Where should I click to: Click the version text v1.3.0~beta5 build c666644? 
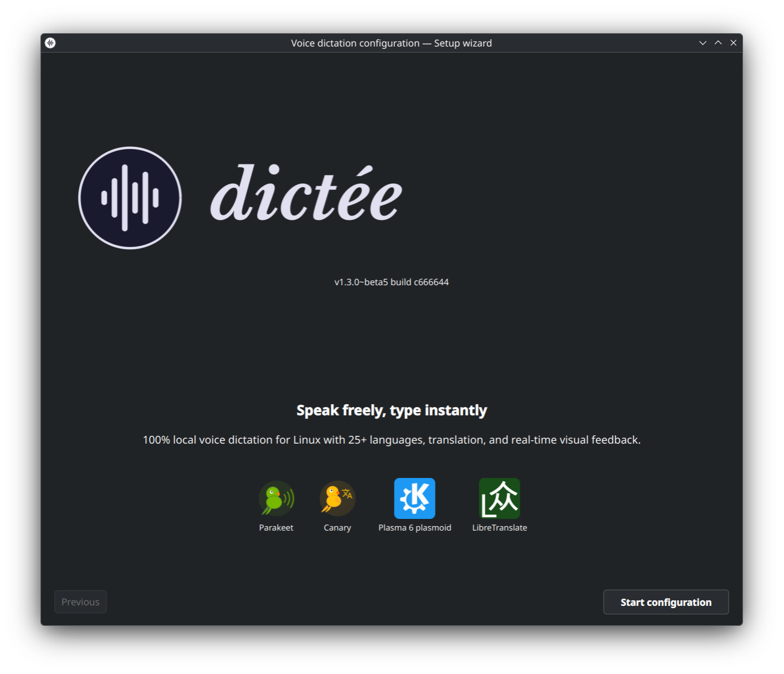pyautogui.click(x=392, y=282)
